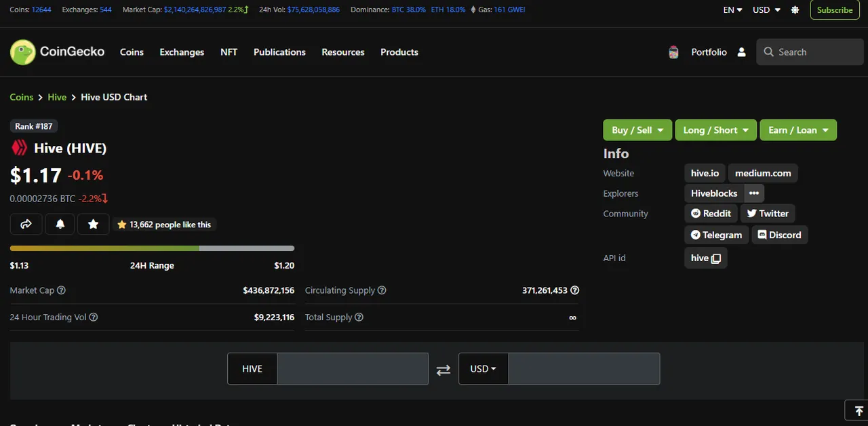Add Hive to favorites with star button
The width and height of the screenshot is (868, 426).
pos(94,224)
